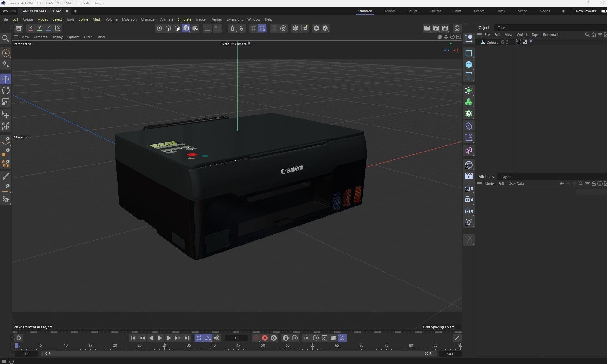Go to the start of animation
The height and width of the screenshot is (364, 607).
[133, 338]
